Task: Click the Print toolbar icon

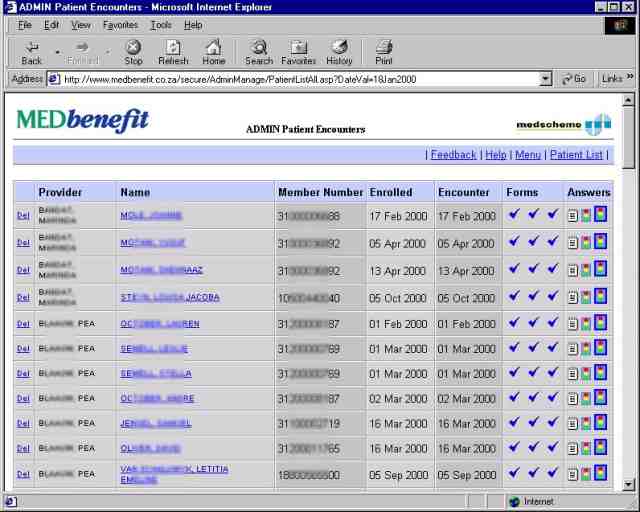Action: (383, 52)
